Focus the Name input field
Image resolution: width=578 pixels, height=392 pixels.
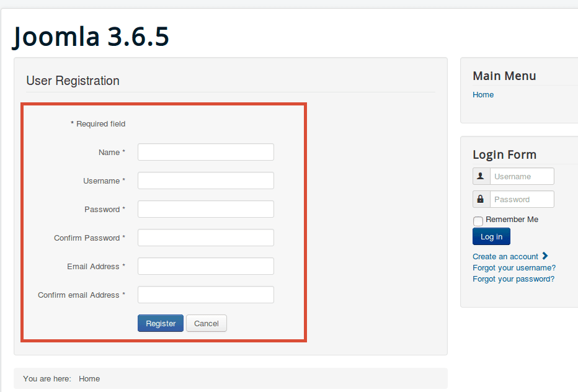coord(206,152)
